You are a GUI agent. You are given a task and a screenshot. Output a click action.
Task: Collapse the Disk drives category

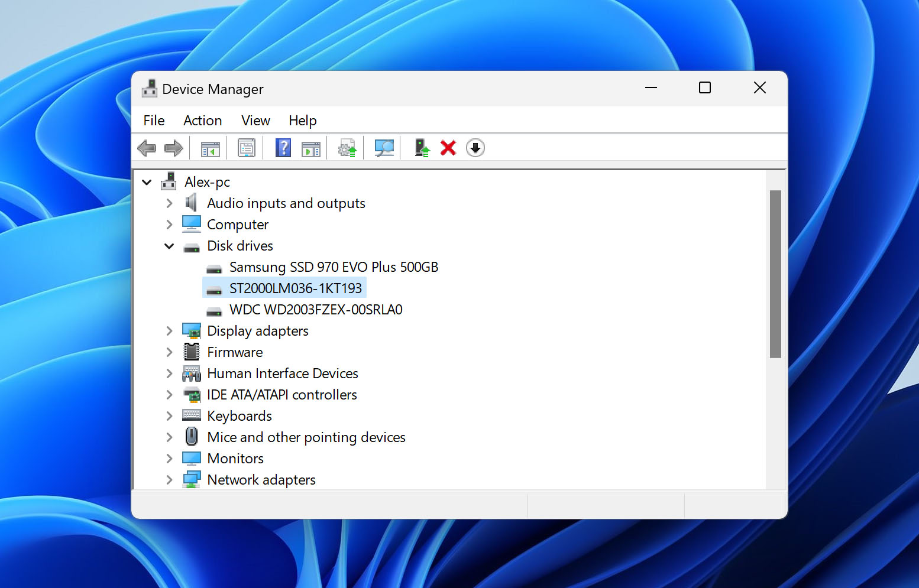(x=169, y=246)
